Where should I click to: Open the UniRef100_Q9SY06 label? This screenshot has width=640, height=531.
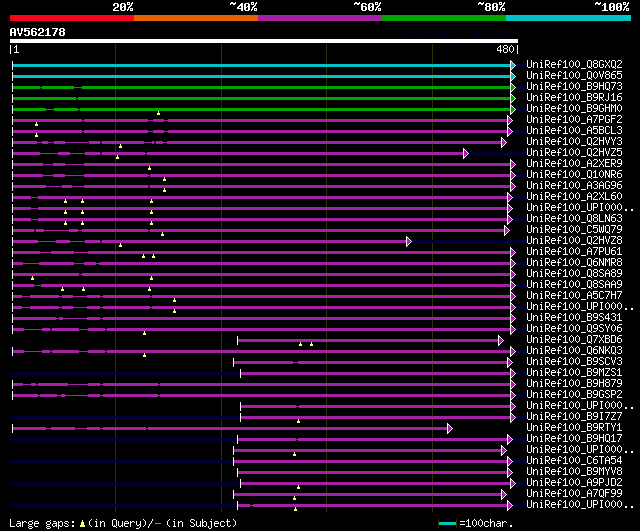[574, 329]
